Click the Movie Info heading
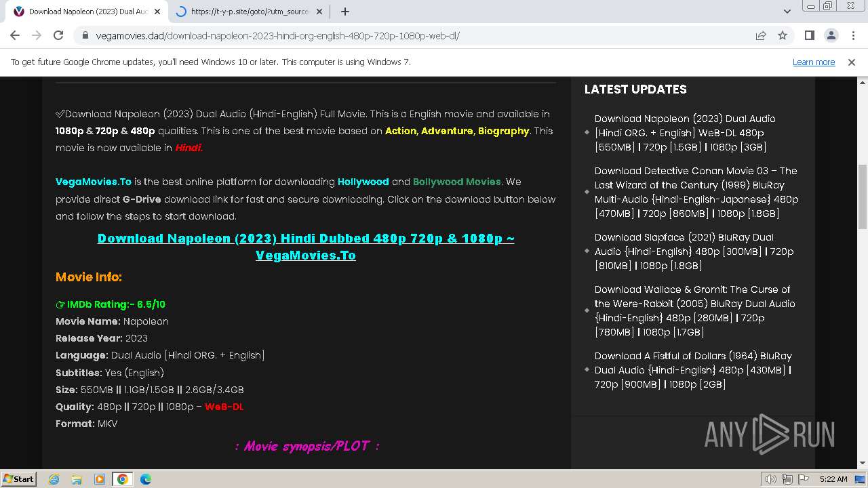Viewport: 868px width, 488px height. pyautogui.click(x=89, y=277)
